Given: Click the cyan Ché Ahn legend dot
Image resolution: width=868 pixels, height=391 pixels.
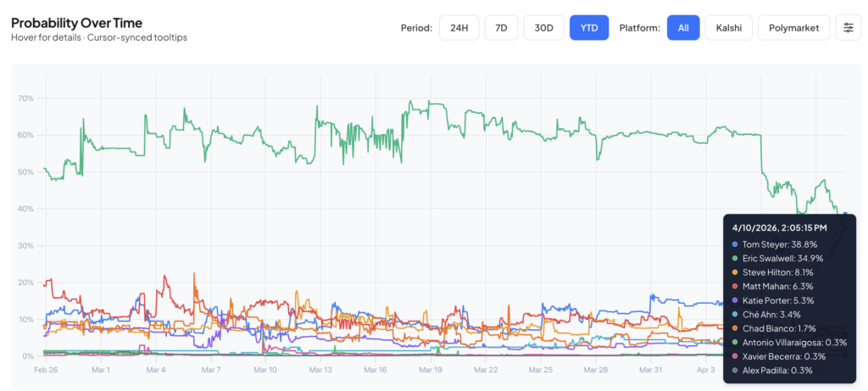Looking at the screenshot, I should pyautogui.click(x=734, y=314).
